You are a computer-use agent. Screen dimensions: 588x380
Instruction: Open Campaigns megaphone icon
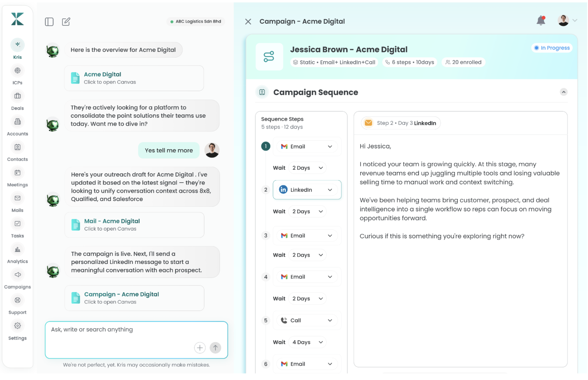(x=17, y=275)
